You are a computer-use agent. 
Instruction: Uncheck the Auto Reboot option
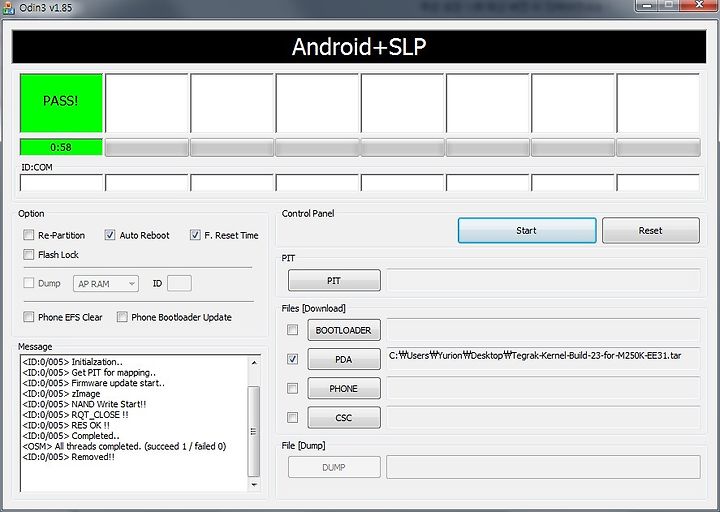point(110,235)
